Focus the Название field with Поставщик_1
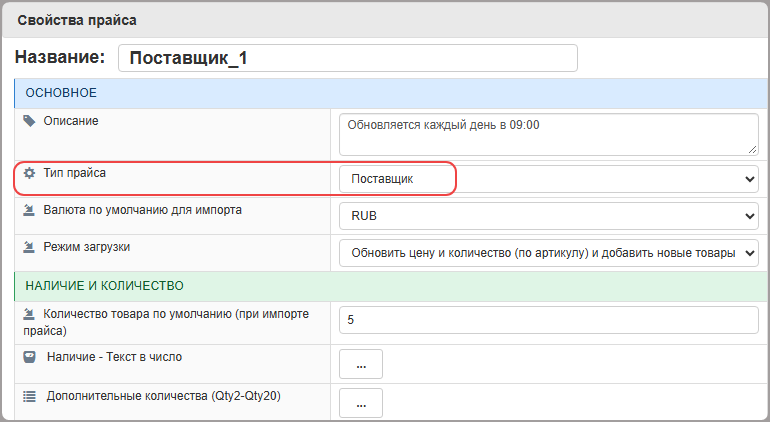770x422 pixels. (x=348, y=58)
